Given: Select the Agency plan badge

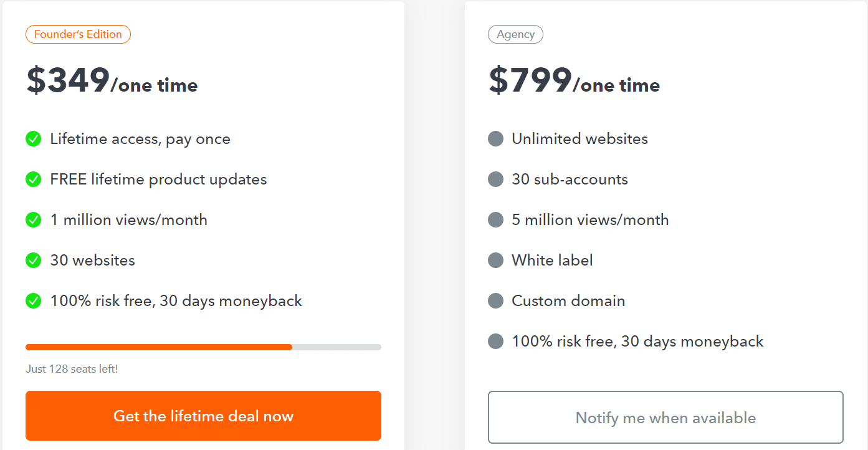Looking at the screenshot, I should [515, 34].
